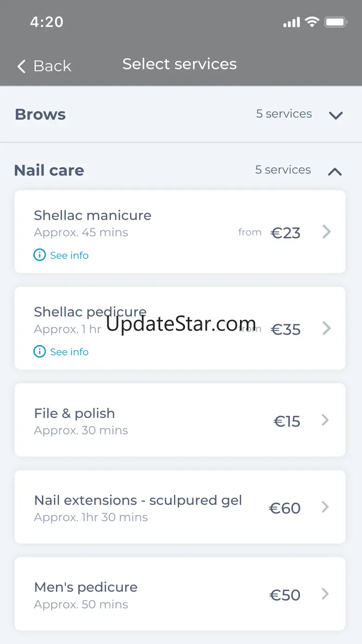Go Back to the previous screen
Screen dimensions: 362x644
pos(52,66)
